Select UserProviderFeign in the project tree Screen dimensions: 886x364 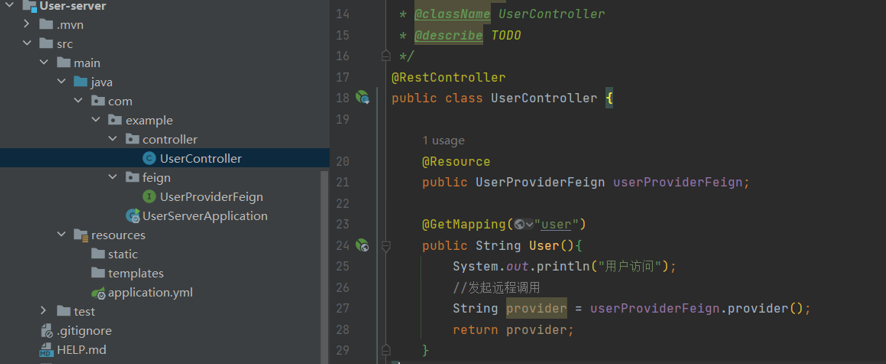click(x=211, y=197)
